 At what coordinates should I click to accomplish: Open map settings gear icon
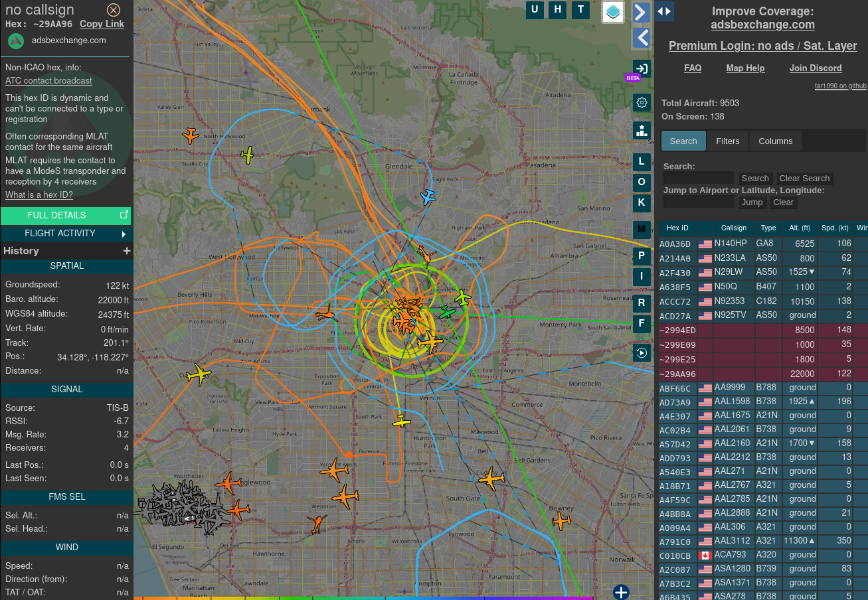coord(641,102)
